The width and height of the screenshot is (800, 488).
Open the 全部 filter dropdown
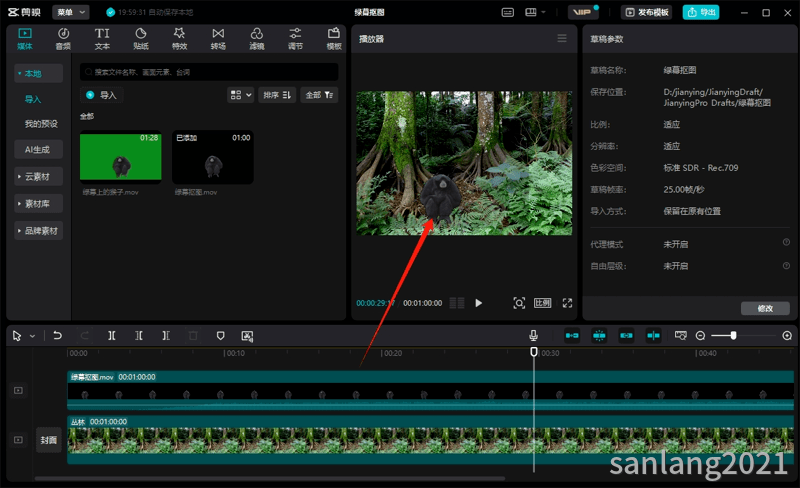319,95
